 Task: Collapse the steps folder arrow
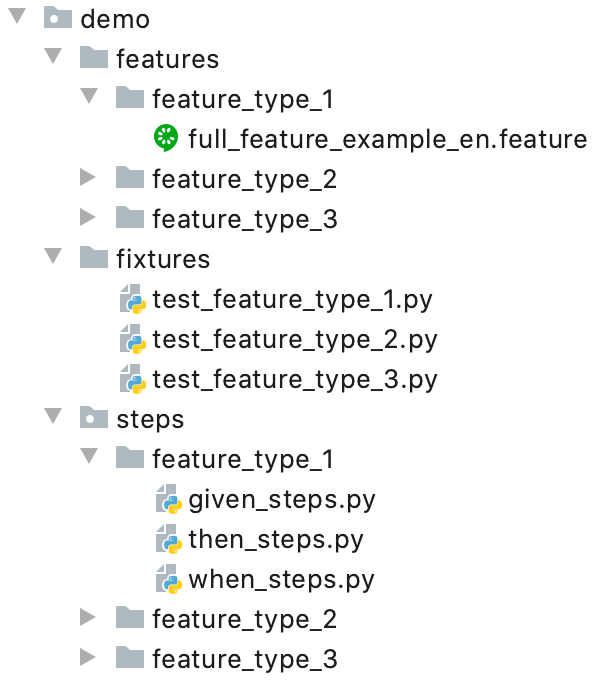tap(53, 416)
